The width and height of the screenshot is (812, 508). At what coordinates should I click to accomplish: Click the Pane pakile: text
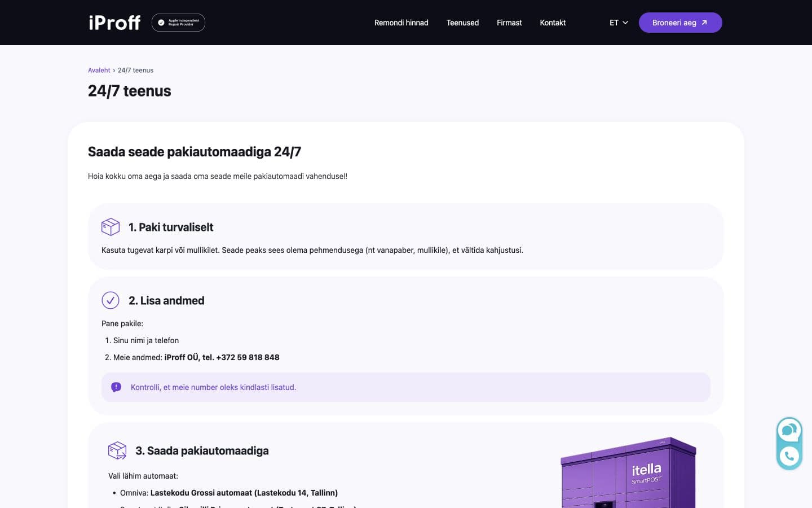coord(122,323)
